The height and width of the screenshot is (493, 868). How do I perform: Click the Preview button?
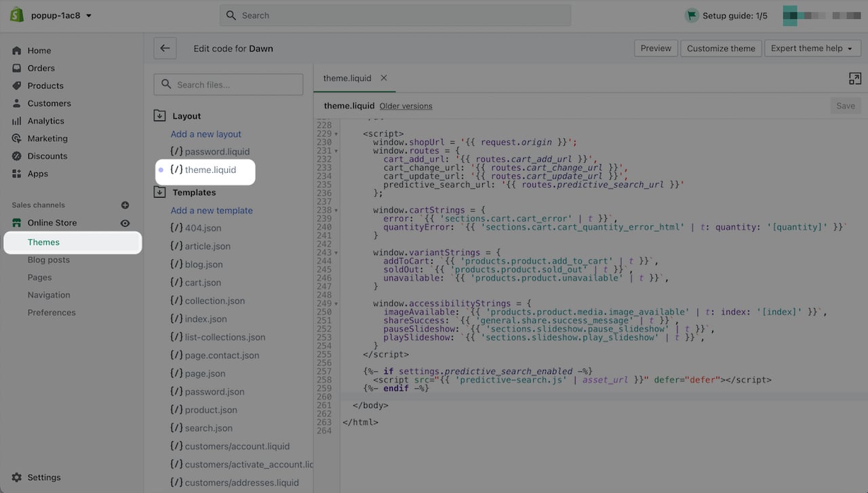tap(656, 48)
